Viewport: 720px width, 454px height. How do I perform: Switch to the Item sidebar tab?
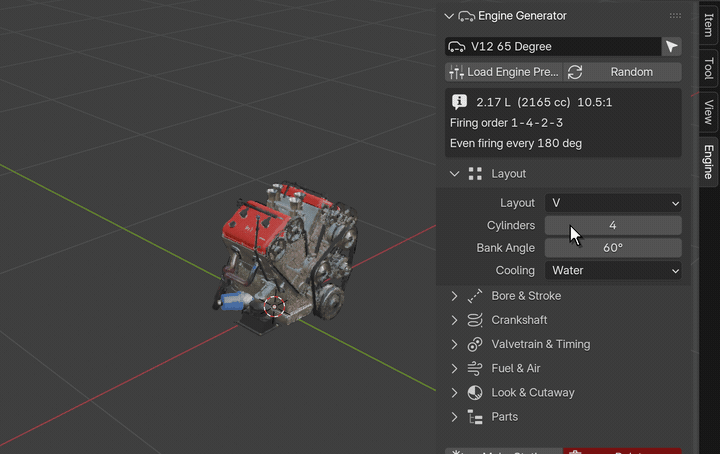coord(709,25)
